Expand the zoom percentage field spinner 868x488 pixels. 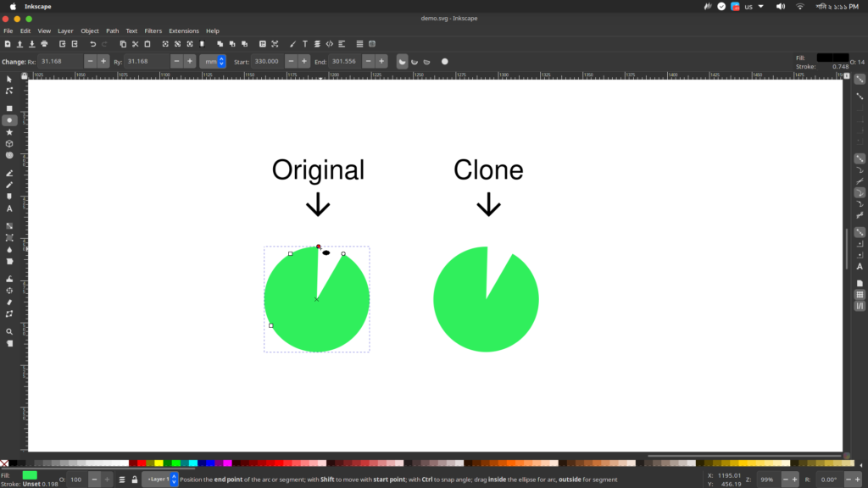(x=793, y=479)
